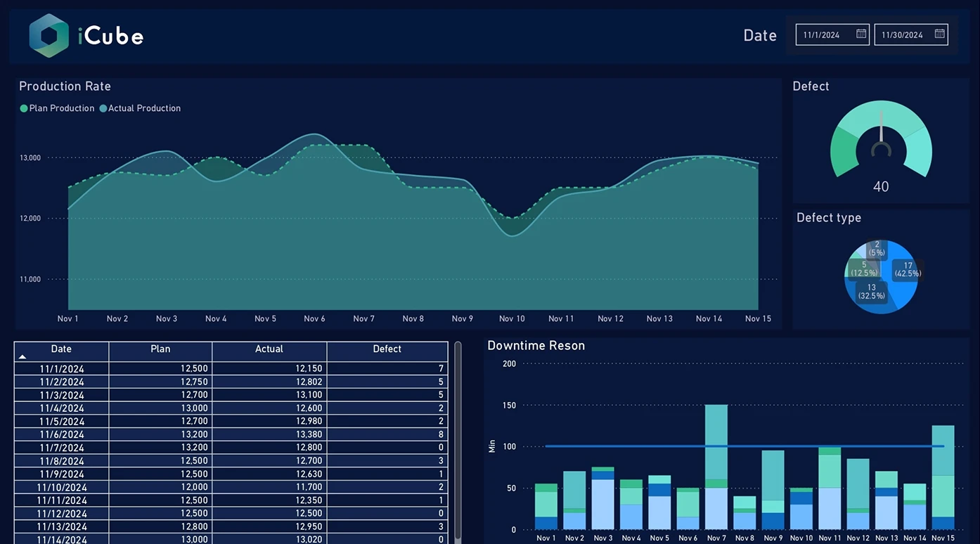
Task: Click the Actual Production legend dot
Action: click(103, 108)
